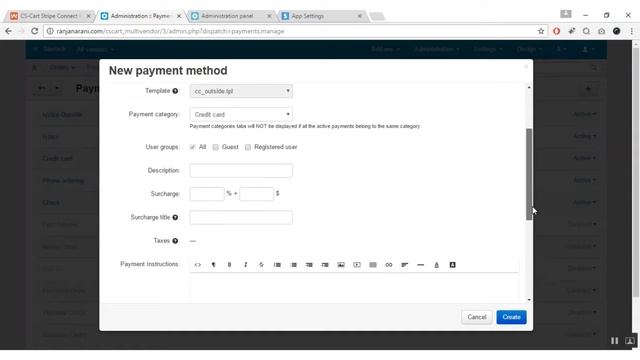Open paragraph formatting in editor toolbar
This screenshot has height=360, width=640.
click(x=213, y=265)
